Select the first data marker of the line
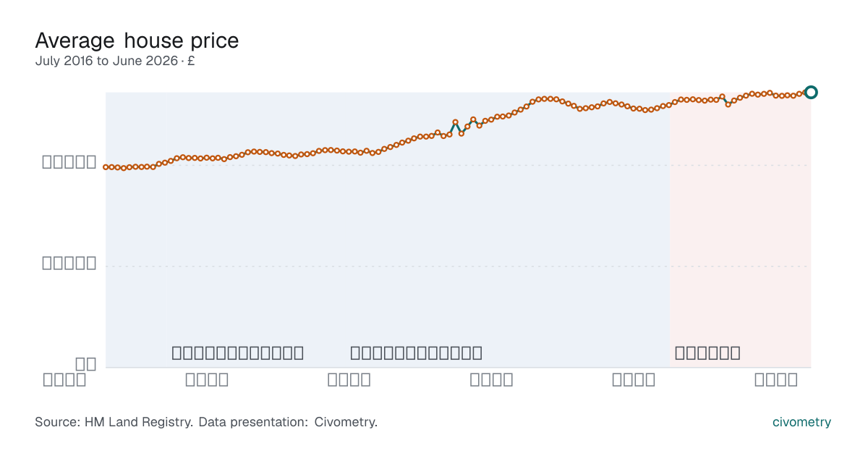 pos(106,167)
